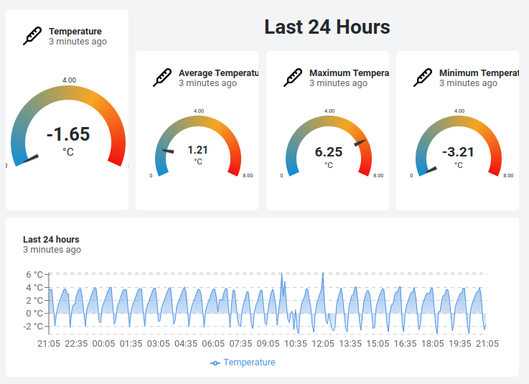Click the 2 °C y-axis label

tap(34, 300)
